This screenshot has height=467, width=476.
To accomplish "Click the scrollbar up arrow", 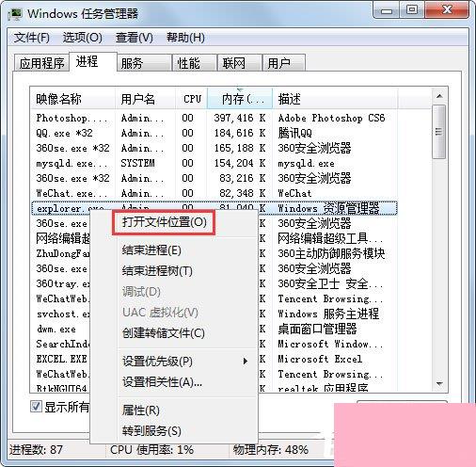I will (x=439, y=96).
